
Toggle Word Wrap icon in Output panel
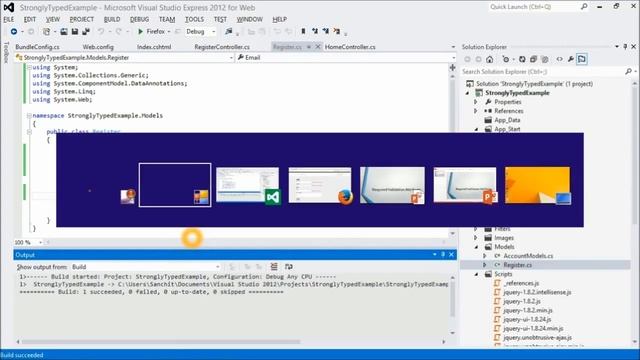coord(289,267)
